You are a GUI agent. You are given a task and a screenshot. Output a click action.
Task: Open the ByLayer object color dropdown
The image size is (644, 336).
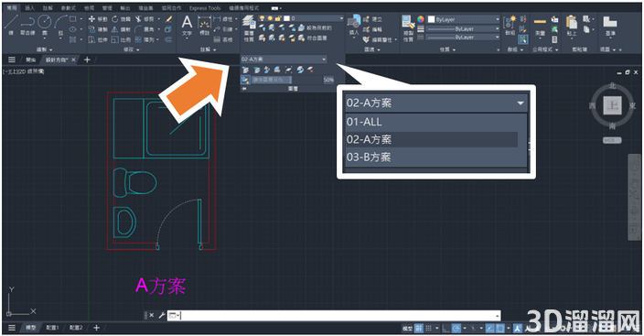point(463,19)
